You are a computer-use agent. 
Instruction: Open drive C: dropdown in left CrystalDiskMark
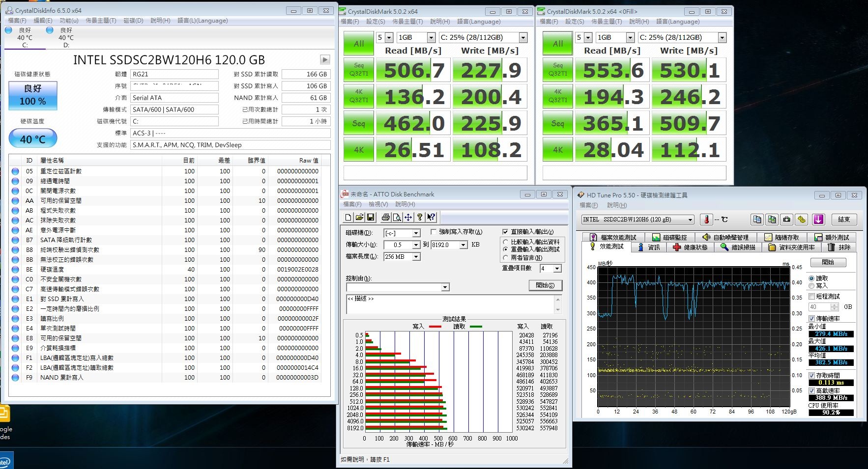click(x=523, y=37)
